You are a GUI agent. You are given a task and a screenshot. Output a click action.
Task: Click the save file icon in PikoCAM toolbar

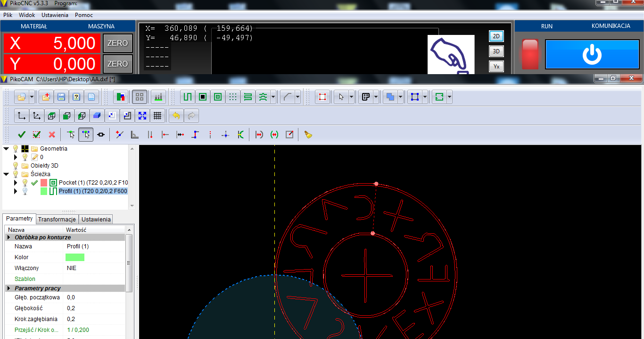click(61, 97)
